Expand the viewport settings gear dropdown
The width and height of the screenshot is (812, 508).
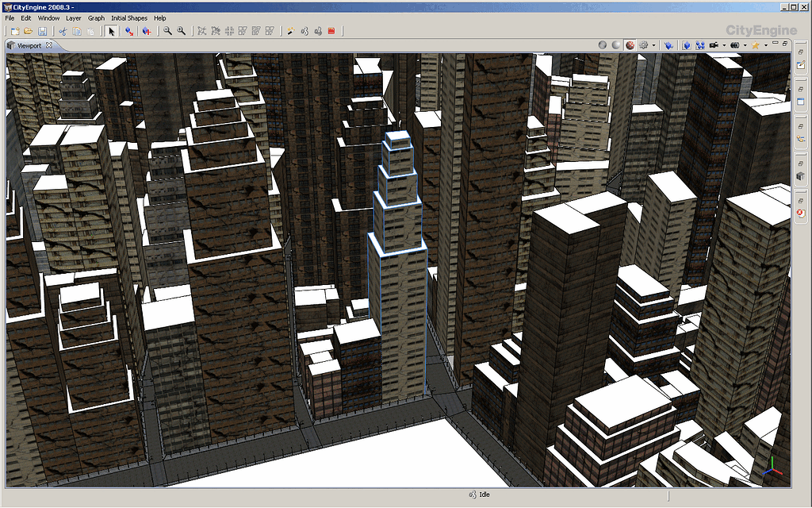[653, 44]
